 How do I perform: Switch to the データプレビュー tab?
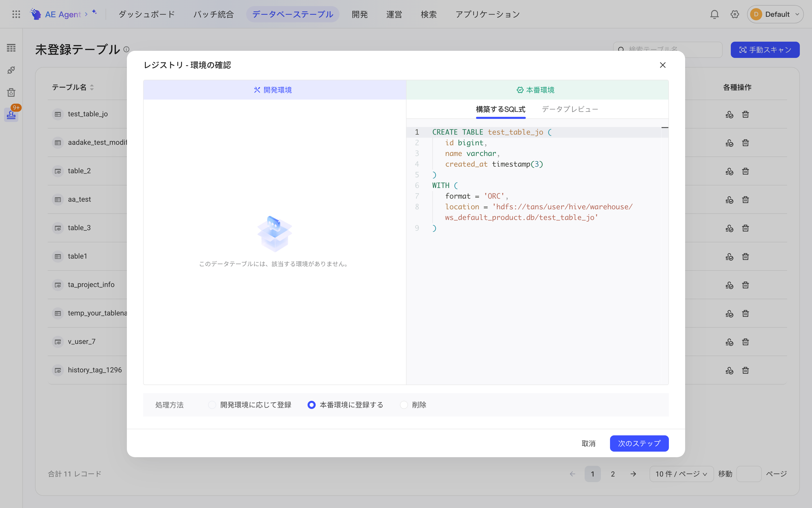(570, 109)
